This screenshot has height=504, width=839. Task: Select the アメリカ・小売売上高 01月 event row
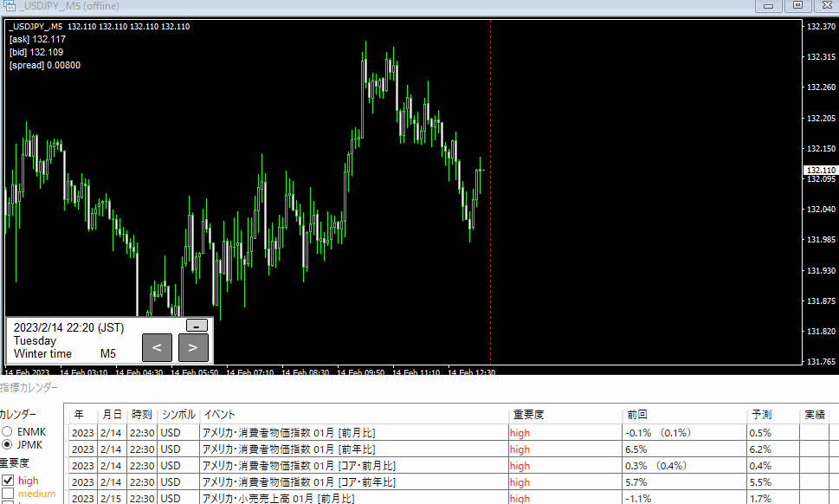[277, 499]
